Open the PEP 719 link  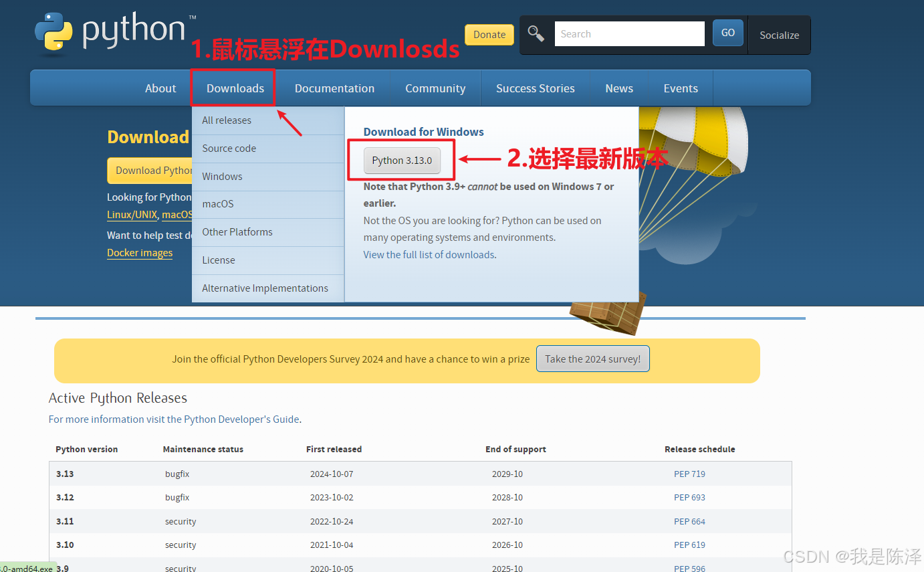[689, 474]
